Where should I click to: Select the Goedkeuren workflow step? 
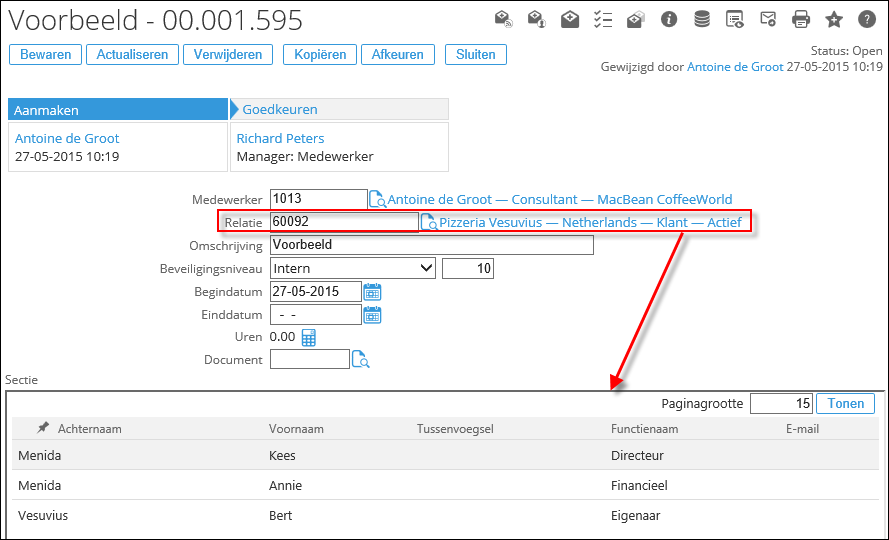click(340, 110)
